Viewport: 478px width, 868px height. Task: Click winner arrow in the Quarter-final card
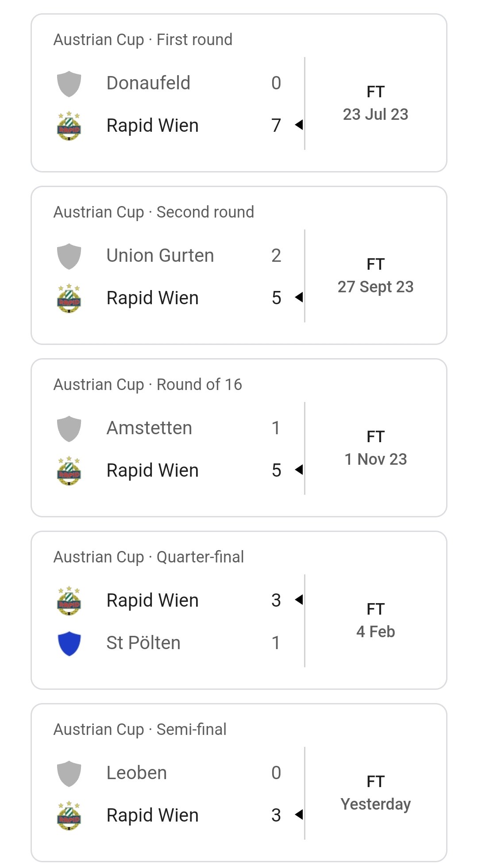pos(299,600)
